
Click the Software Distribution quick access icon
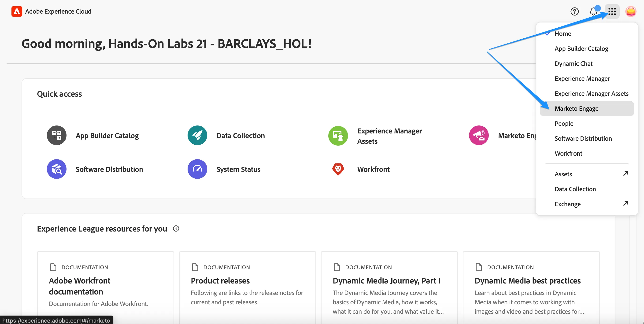point(56,169)
